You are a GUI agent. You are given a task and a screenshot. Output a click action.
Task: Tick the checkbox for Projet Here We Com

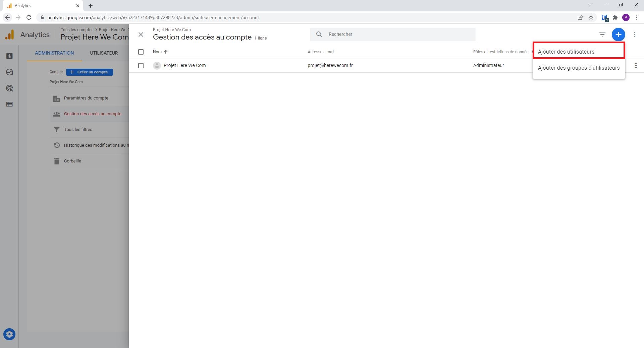tap(141, 66)
